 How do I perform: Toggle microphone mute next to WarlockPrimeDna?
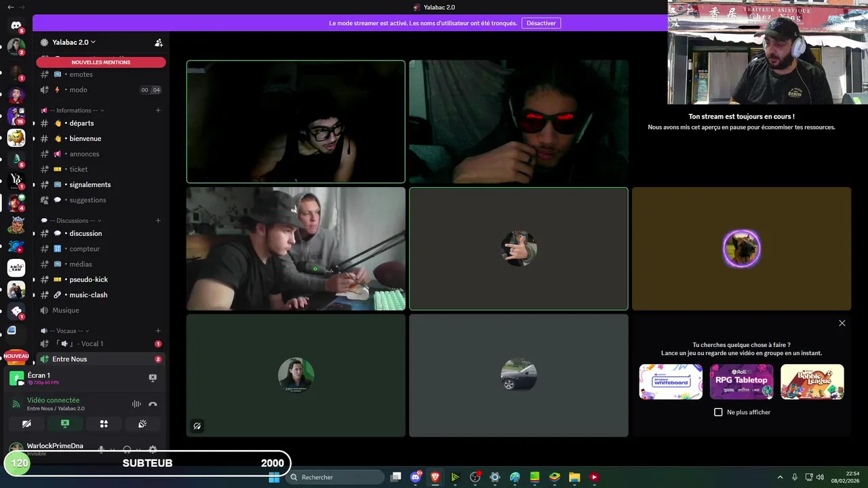click(x=101, y=449)
